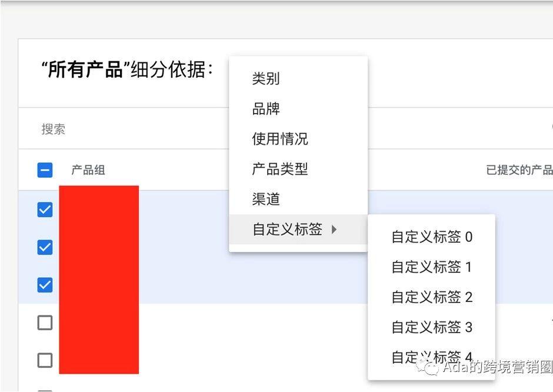553x392 pixels.
Task: Check the fourth product row checkbox
Action: (x=45, y=322)
